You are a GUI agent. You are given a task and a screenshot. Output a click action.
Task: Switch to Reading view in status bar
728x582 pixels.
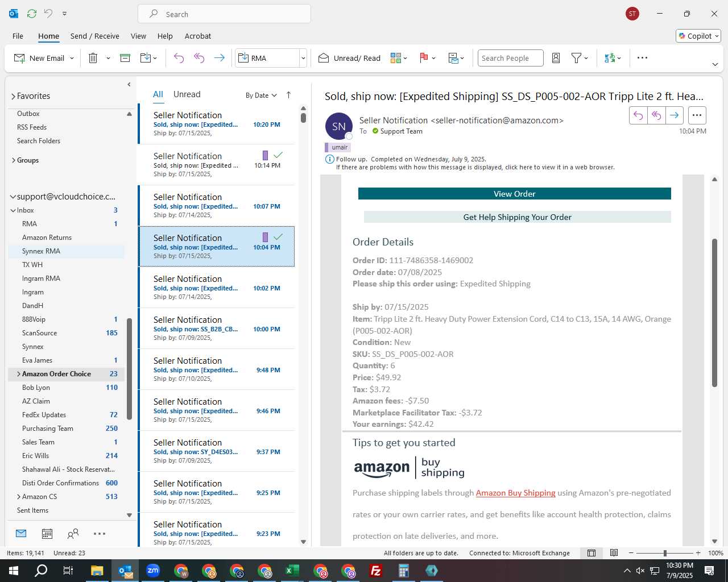tap(614, 553)
